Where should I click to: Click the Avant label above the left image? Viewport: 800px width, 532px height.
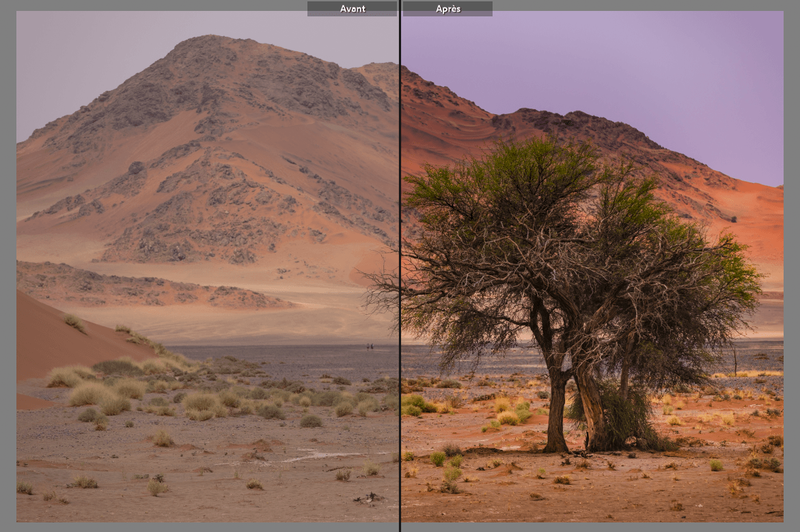point(352,9)
